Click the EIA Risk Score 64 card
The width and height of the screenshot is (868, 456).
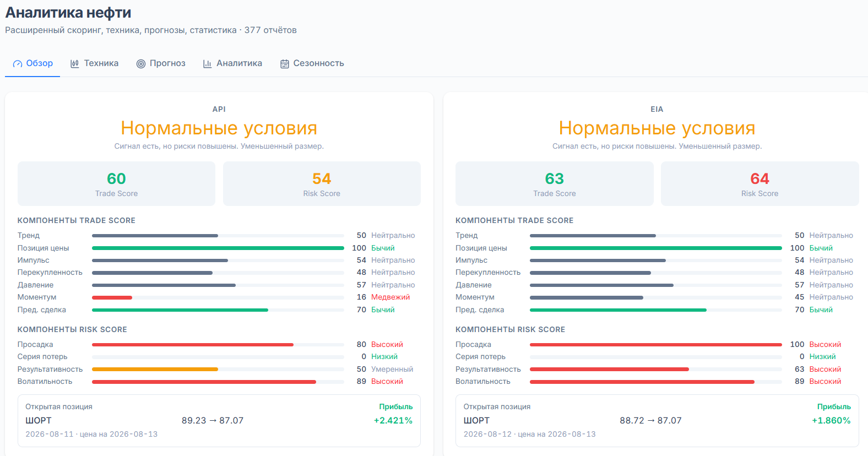(760, 183)
